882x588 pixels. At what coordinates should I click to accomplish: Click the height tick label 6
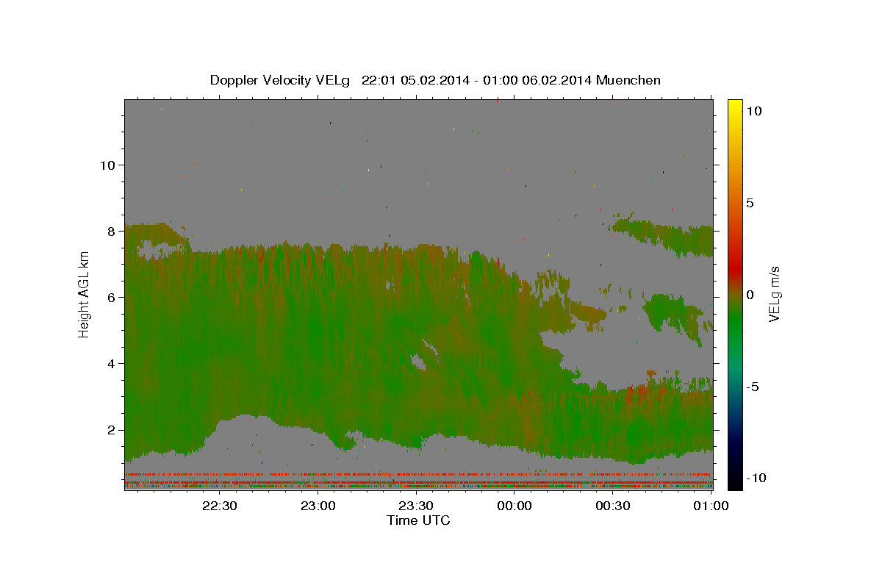coord(111,297)
